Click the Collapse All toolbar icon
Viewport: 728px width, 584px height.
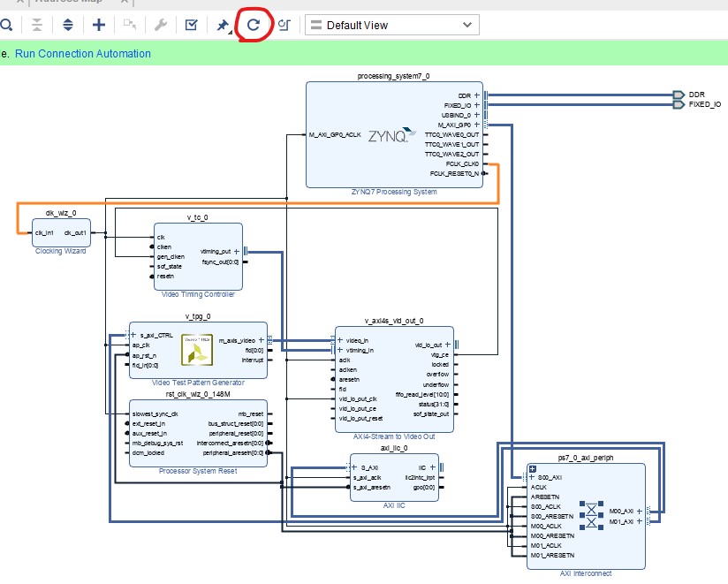[37, 25]
